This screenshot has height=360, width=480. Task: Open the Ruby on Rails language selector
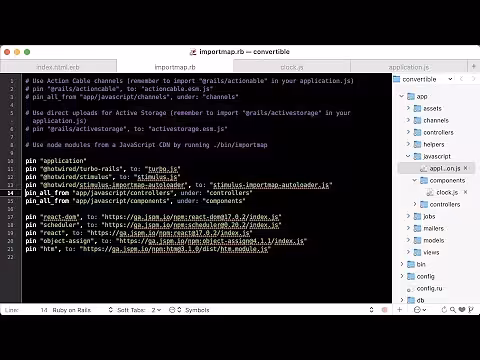click(82, 310)
